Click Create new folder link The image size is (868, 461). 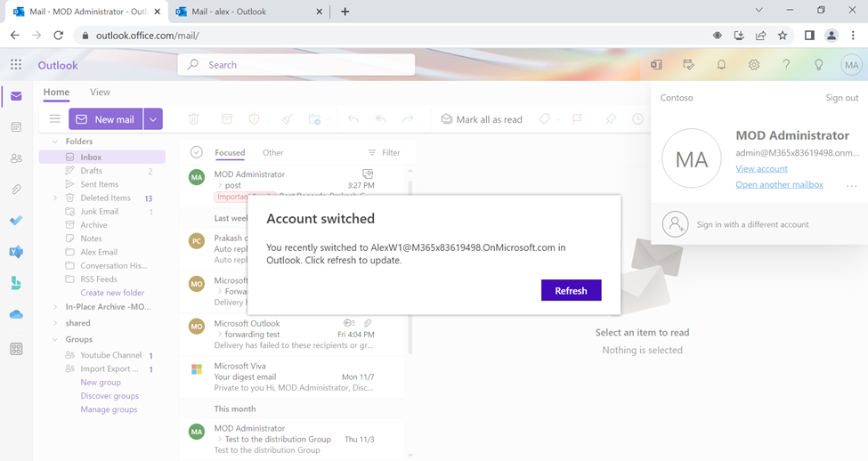pyautogui.click(x=112, y=293)
